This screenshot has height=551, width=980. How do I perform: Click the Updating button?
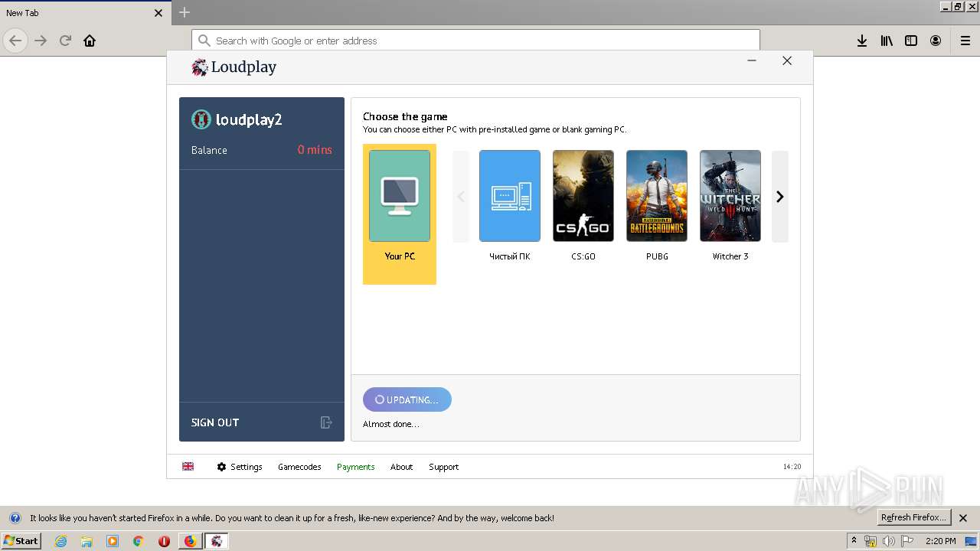coord(407,399)
